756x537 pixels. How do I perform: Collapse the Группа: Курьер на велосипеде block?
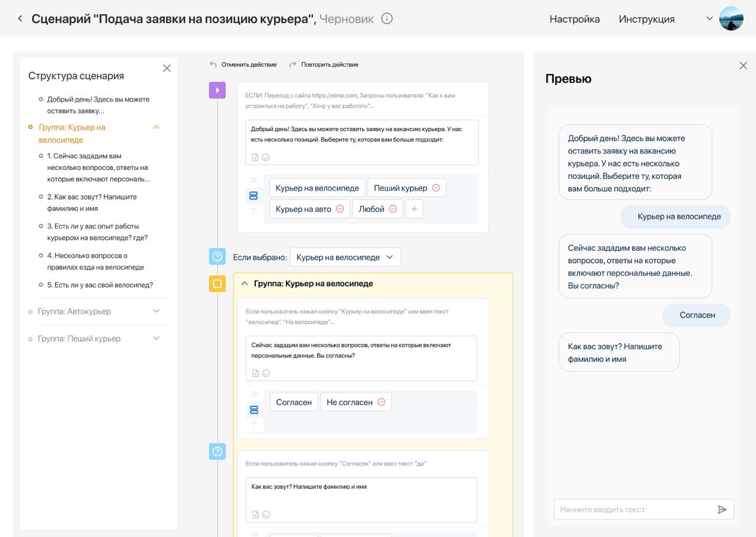[245, 284]
